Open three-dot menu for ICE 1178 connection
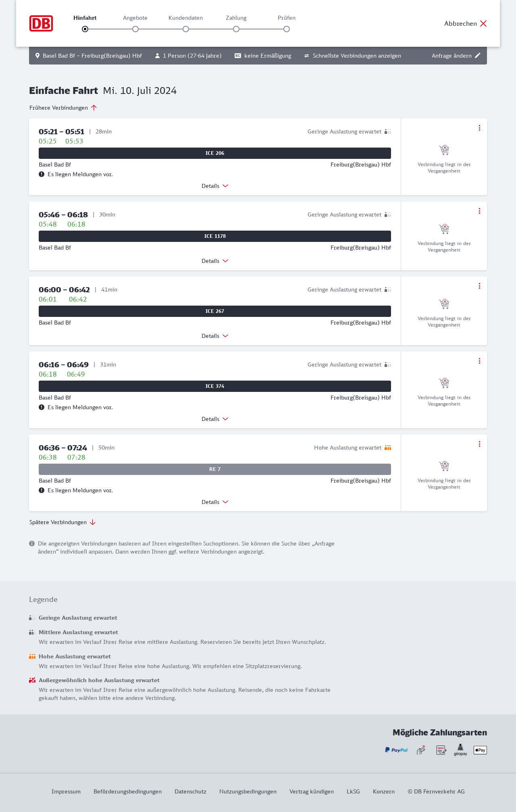Screen dimensions: 516x812 click(x=479, y=211)
